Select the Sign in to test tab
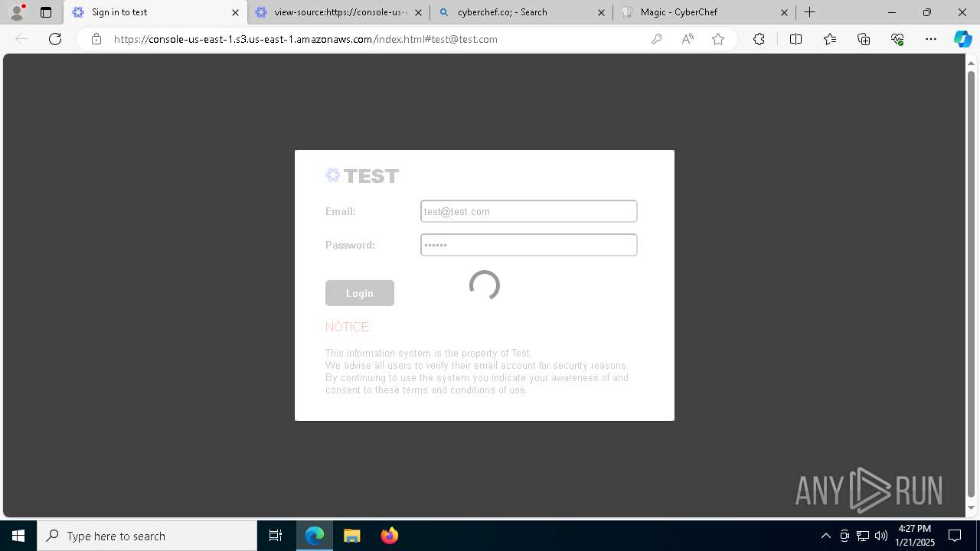The image size is (980, 551). (155, 12)
